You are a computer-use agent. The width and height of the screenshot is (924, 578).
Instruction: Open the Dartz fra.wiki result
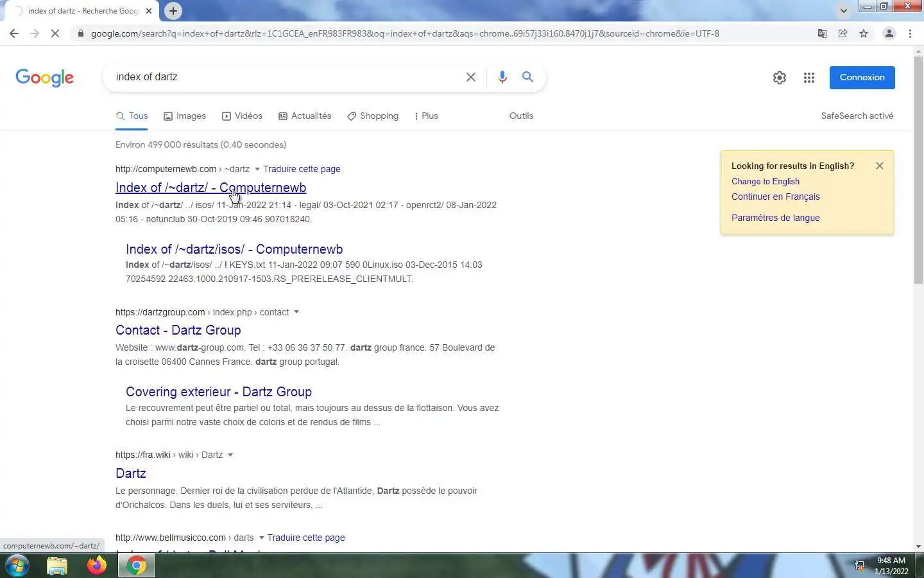pos(131,473)
